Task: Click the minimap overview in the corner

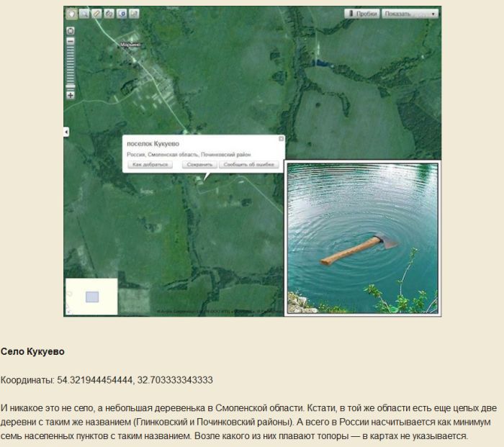Action: pyautogui.click(x=91, y=297)
